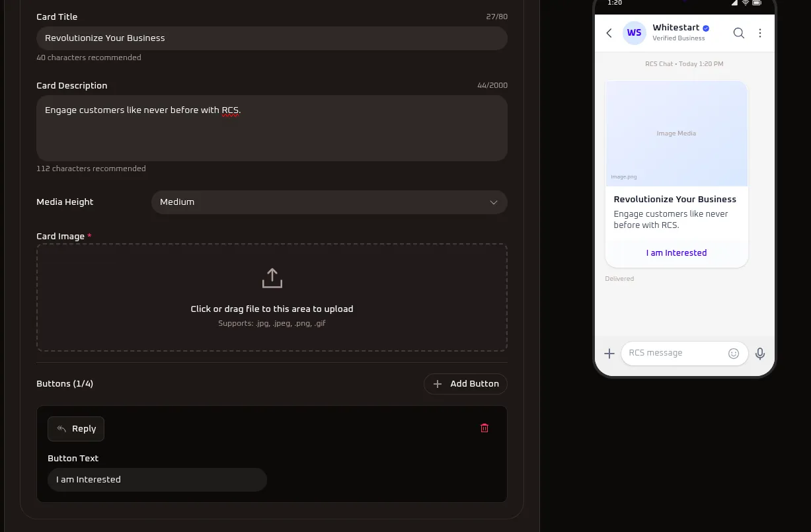Tap the back arrow in phone preview
This screenshot has height=532, width=811.
pyautogui.click(x=609, y=33)
